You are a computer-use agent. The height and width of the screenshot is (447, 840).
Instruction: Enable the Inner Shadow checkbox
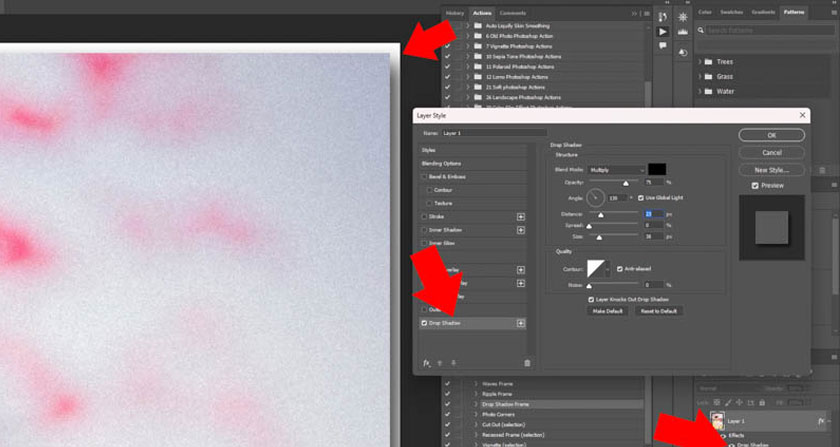click(x=424, y=230)
